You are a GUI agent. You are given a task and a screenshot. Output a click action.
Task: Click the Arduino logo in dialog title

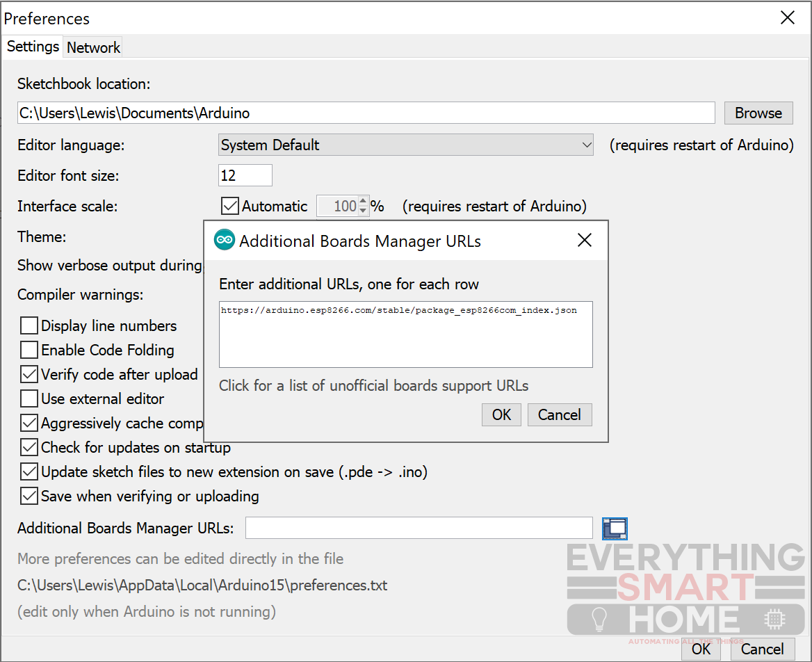tap(225, 240)
